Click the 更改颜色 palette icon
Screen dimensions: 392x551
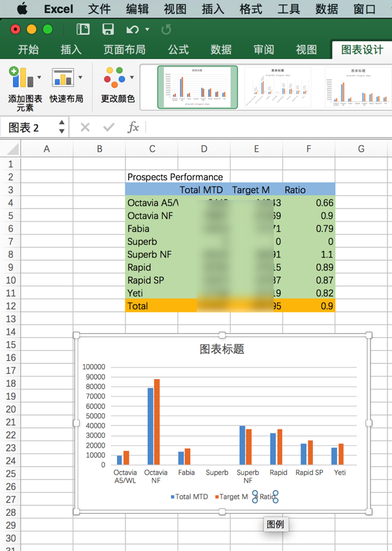(114, 77)
